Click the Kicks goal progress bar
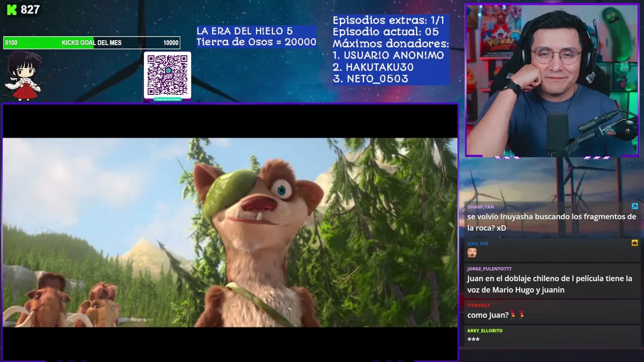644x362 pixels. pyautogui.click(x=92, y=43)
